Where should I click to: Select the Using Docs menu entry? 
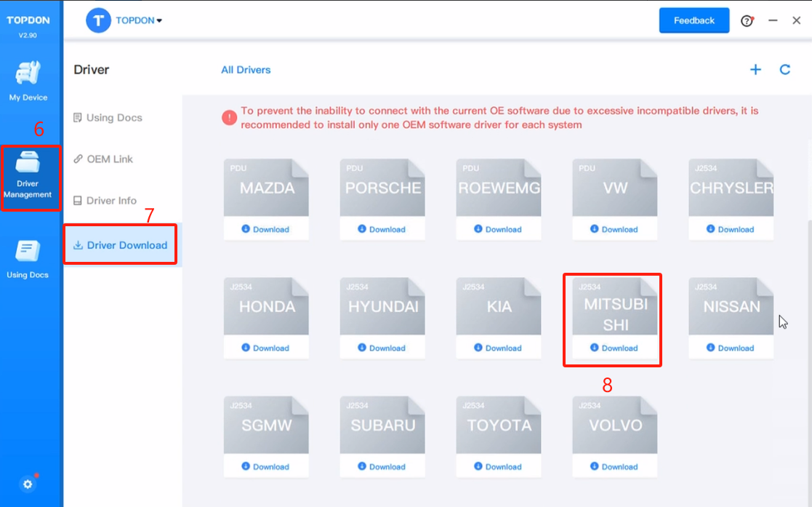(115, 117)
